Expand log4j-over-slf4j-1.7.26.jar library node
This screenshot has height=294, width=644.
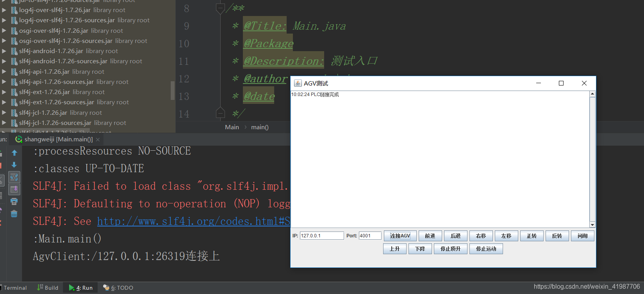[4, 10]
